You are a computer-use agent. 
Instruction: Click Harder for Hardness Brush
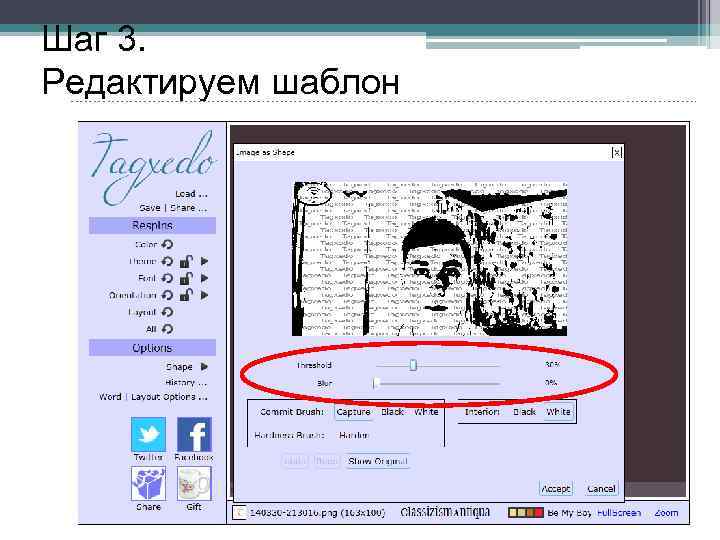coord(354,435)
